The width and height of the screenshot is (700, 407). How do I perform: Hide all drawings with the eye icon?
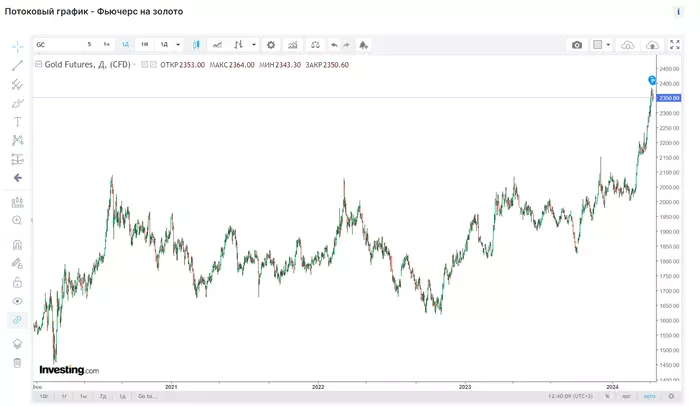point(17,301)
